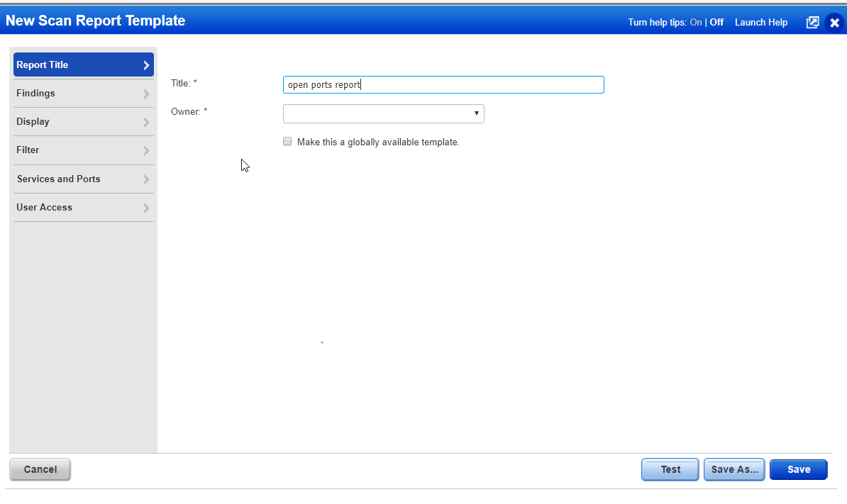This screenshot has height=504, width=847.
Task: Click the Test button
Action: click(670, 469)
